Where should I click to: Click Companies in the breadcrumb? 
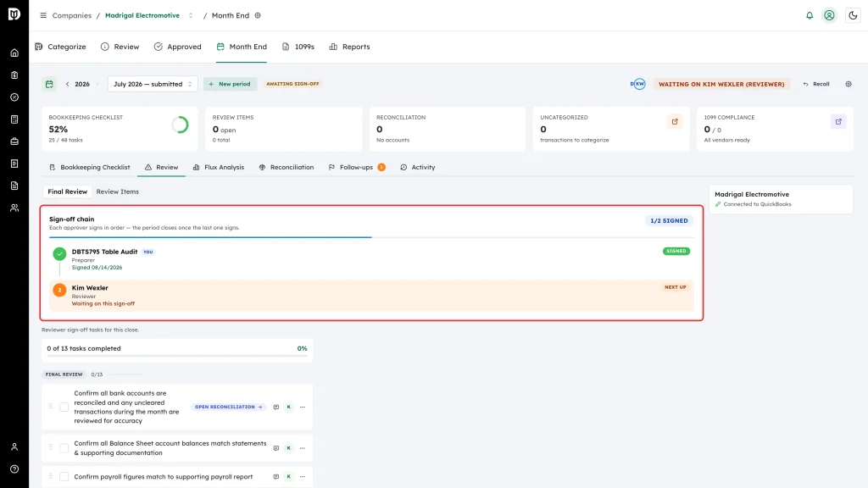[x=72, y=15]
